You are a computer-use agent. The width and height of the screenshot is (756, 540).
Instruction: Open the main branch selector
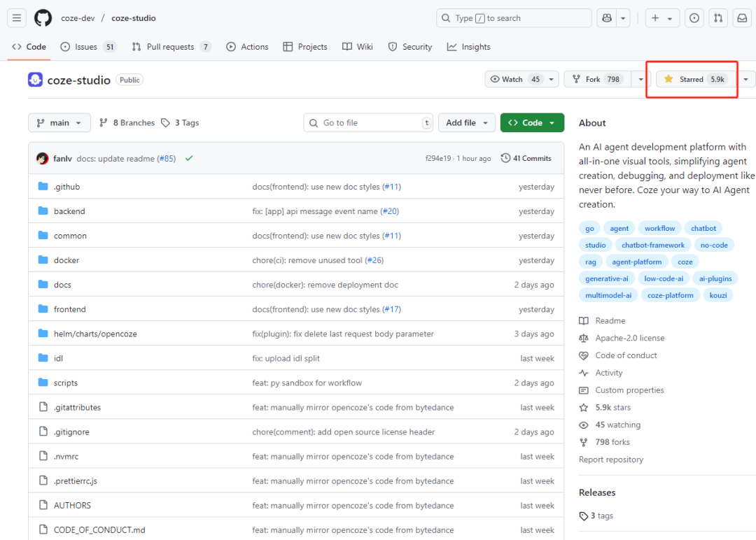pos(59,123)
